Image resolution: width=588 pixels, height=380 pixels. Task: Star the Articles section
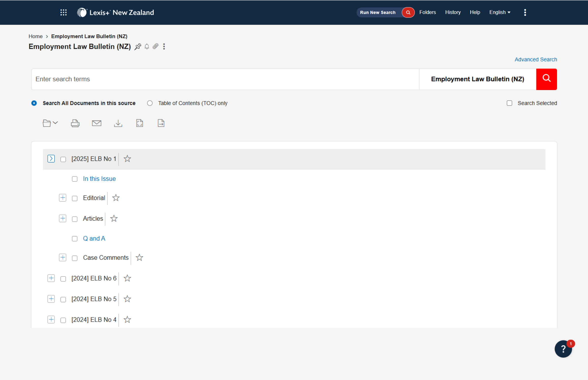pyautogui.click(x=114, y=218)
